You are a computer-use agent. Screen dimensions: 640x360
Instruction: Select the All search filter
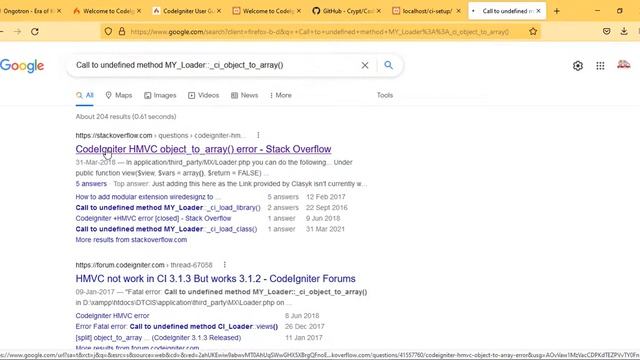click(x=84, y=96)
